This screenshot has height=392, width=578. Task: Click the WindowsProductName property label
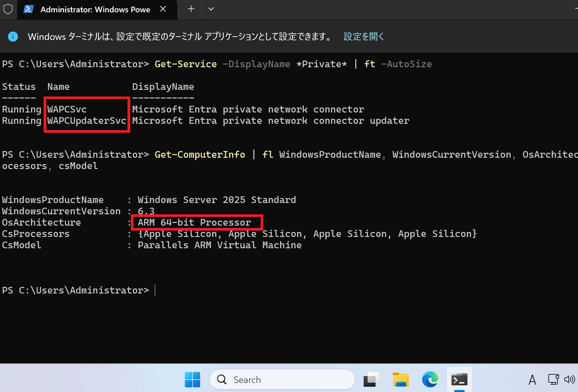[x=53, y=200]
